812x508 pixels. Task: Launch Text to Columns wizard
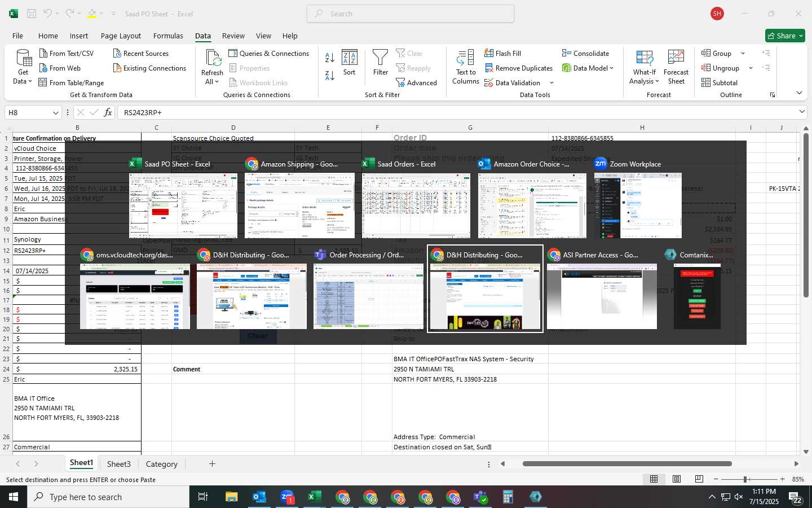466,67
